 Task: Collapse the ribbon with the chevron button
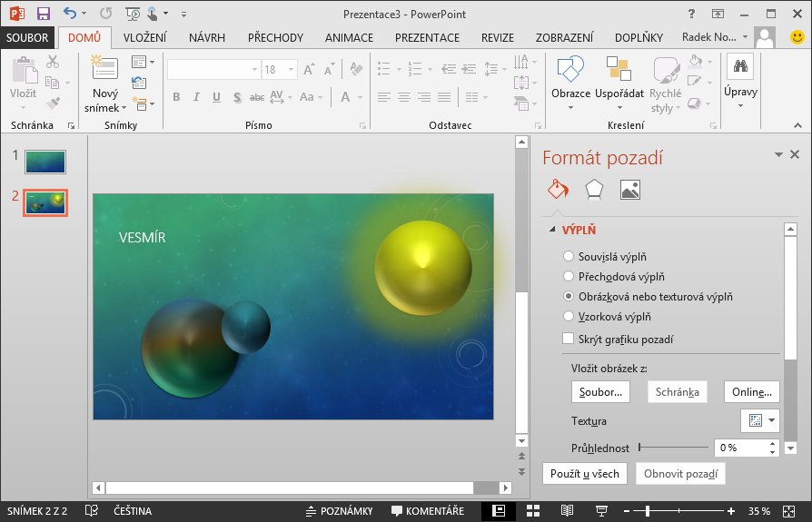797,125
